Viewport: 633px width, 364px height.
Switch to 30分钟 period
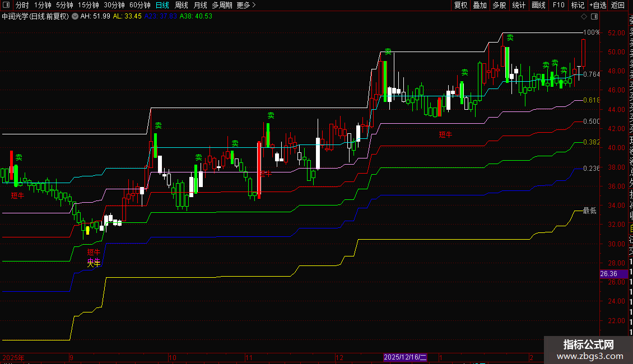[114, 5]
